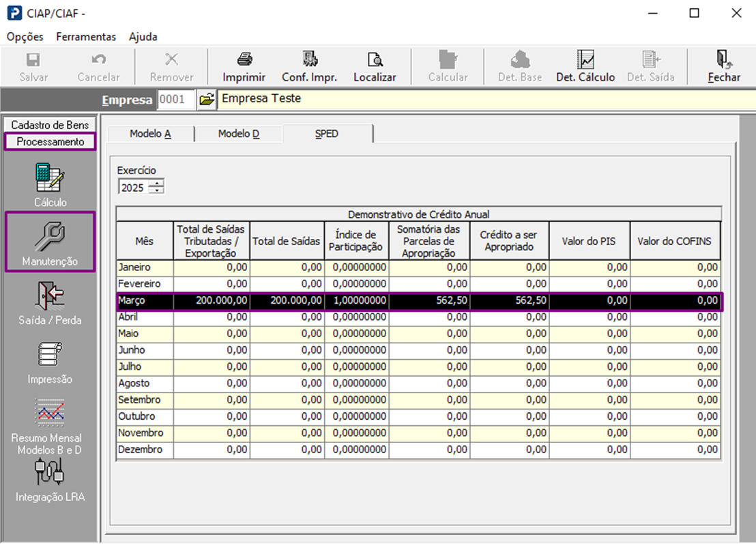756x544 pixels.
Task: Select the Março row in table
Action: [x=418, y=301]
